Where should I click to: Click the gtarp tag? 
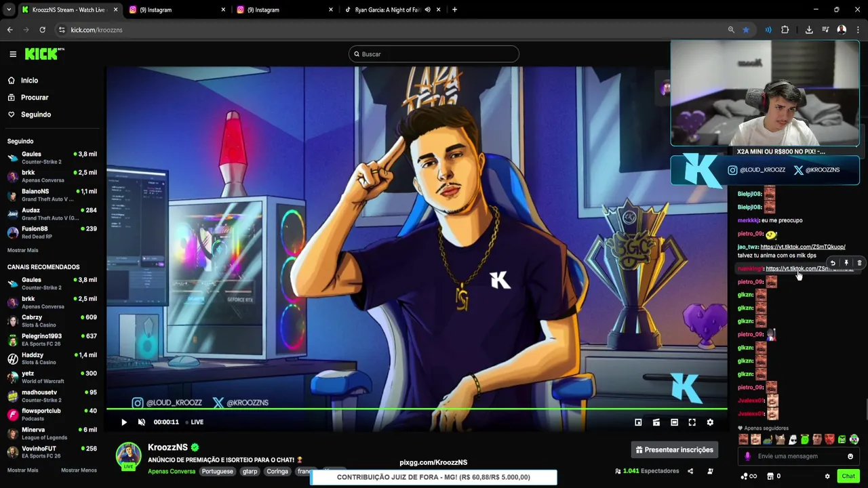pyautogui.click(x=250, y=472)
